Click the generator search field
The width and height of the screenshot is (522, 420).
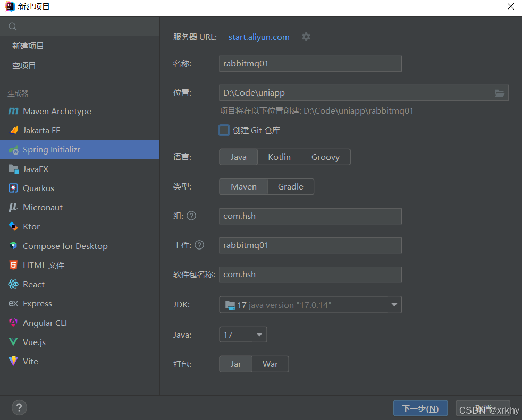80,27
